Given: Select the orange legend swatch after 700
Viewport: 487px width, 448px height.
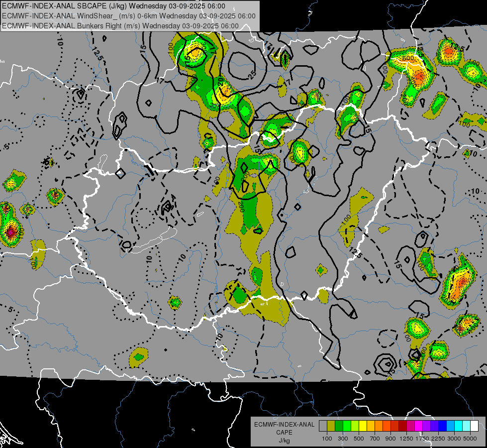Looking at the screenshot, I should tap(379, 426).
